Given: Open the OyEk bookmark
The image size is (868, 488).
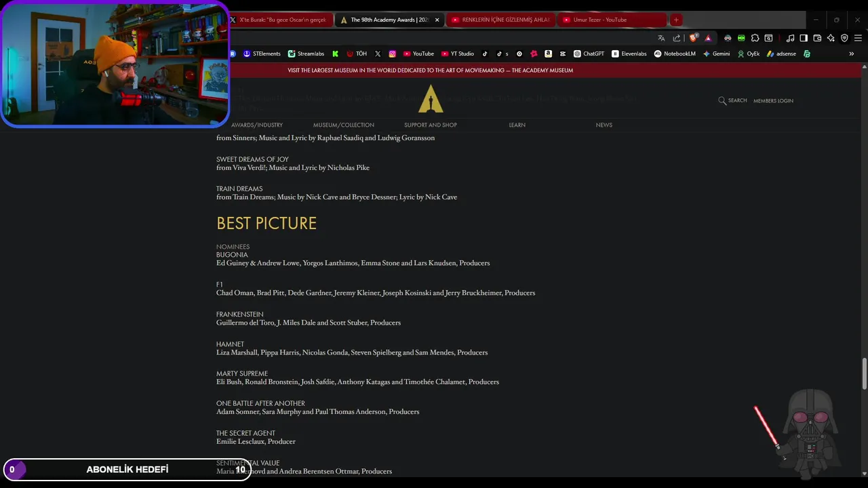Looking at the screenshot, I should click(x=749, y=54).
